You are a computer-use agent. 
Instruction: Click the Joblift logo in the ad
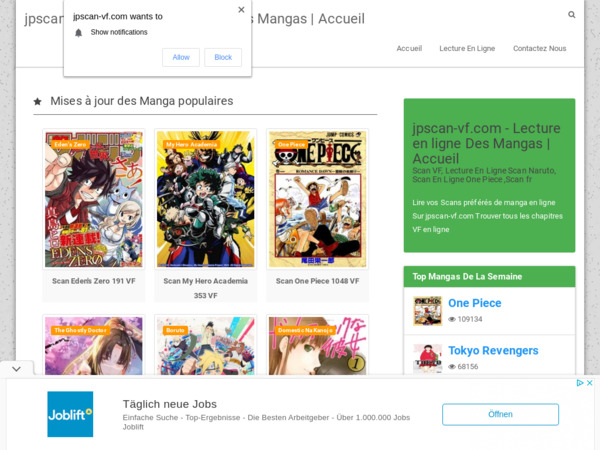70,414
